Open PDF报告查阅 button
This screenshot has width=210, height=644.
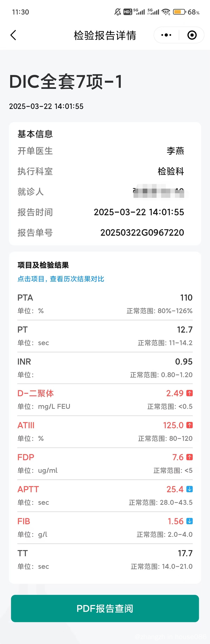[105, 609]
